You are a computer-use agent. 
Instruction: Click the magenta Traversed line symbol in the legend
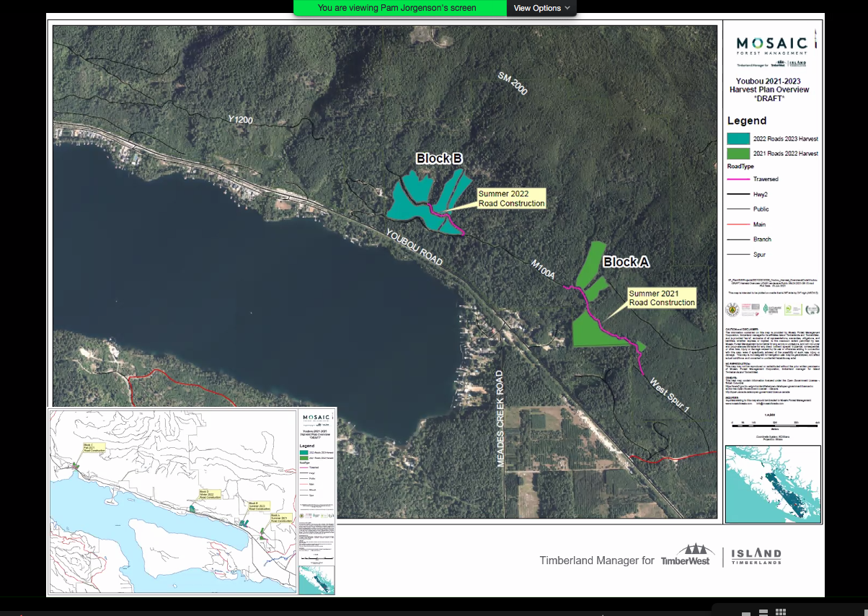click(x=738, y=179)
